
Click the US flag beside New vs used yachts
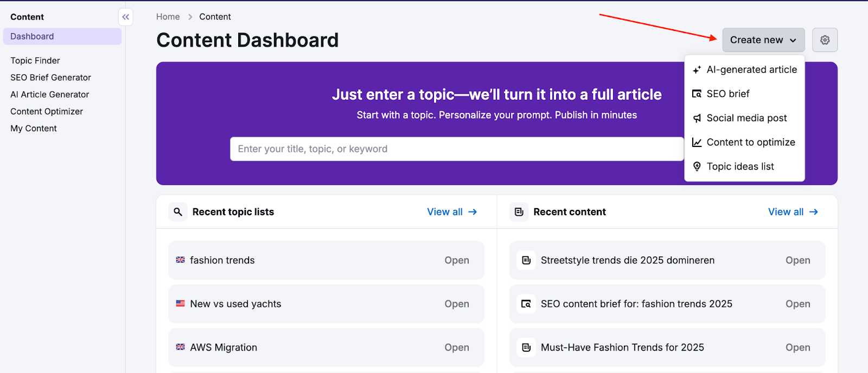coord(181,304)
